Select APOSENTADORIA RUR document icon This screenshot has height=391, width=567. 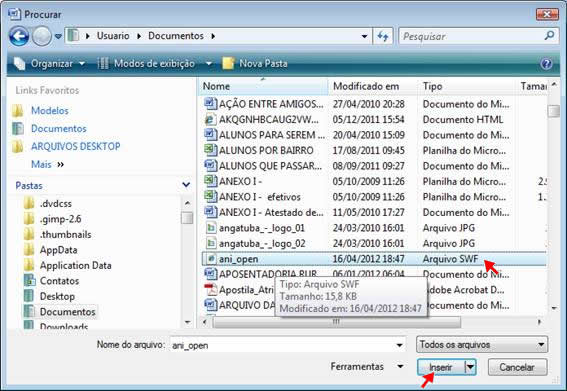pos(210,274)
